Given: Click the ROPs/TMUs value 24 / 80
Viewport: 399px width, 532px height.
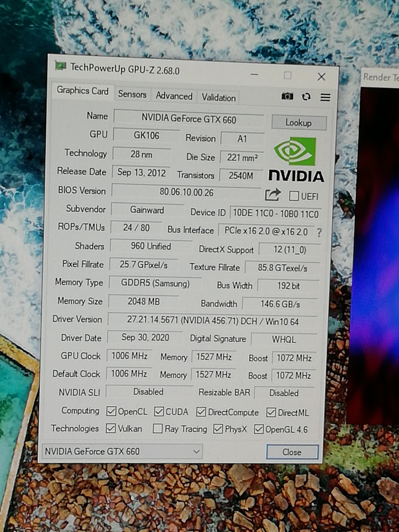Looking at the screenshot, I should [136, 227].
